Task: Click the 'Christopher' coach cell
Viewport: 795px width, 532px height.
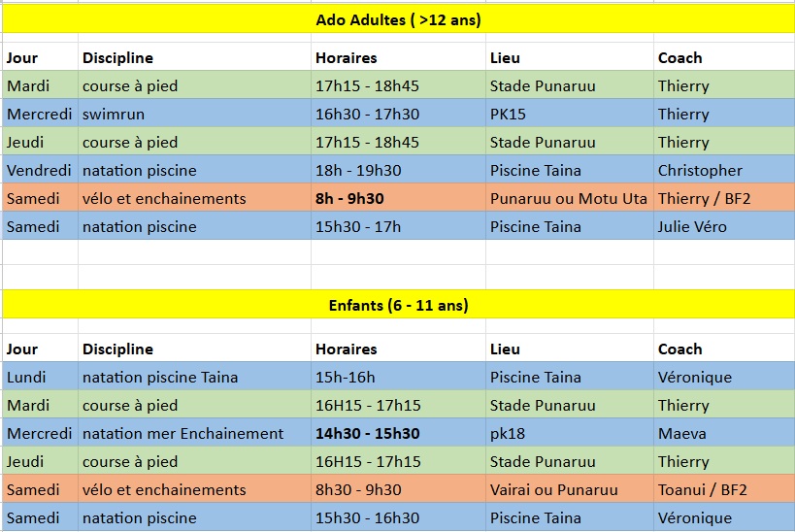Action: point(724,170)
